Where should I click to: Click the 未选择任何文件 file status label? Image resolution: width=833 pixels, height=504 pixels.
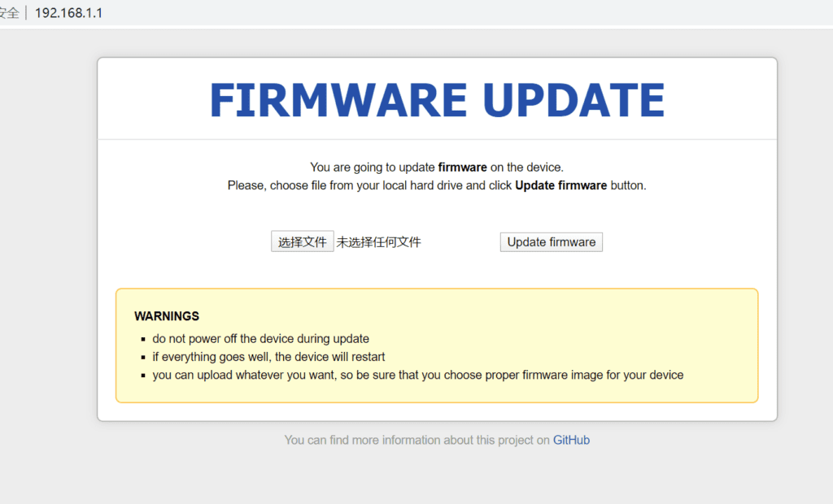pos(379,242)
